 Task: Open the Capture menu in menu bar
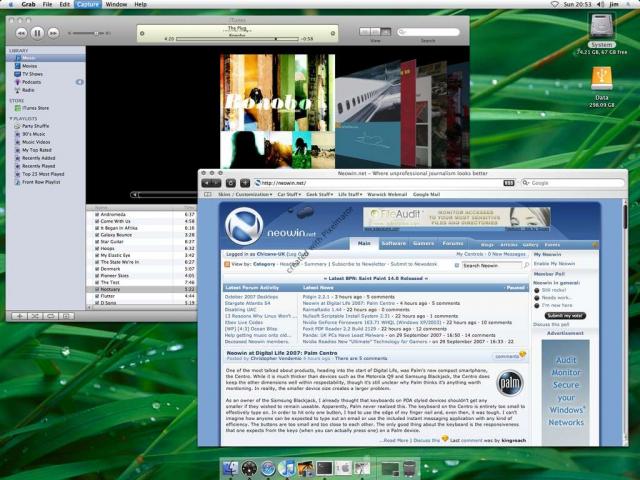(88, 4)
